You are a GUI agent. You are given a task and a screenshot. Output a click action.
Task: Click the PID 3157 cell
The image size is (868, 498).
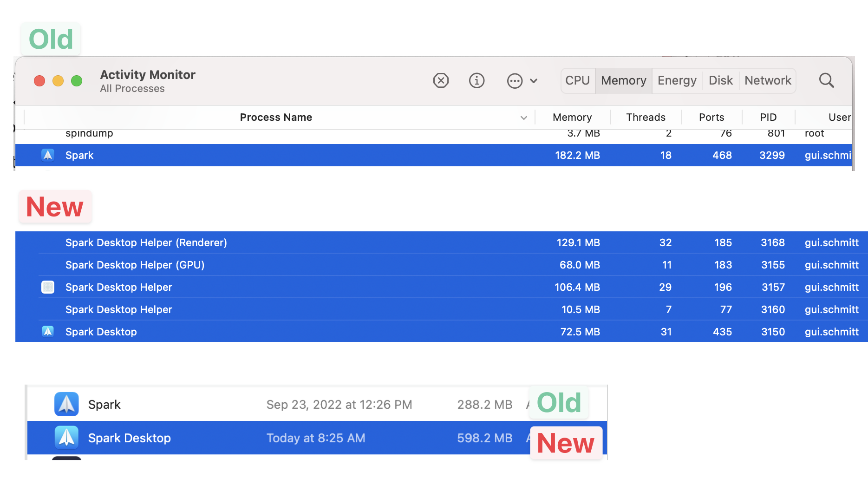(773, 287)
